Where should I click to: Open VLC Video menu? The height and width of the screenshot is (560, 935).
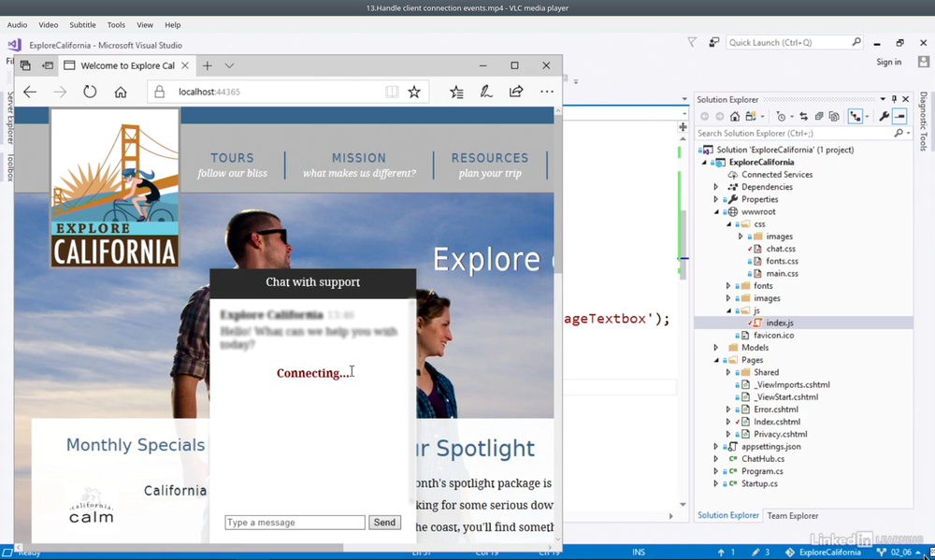click(x=49, y=25)
